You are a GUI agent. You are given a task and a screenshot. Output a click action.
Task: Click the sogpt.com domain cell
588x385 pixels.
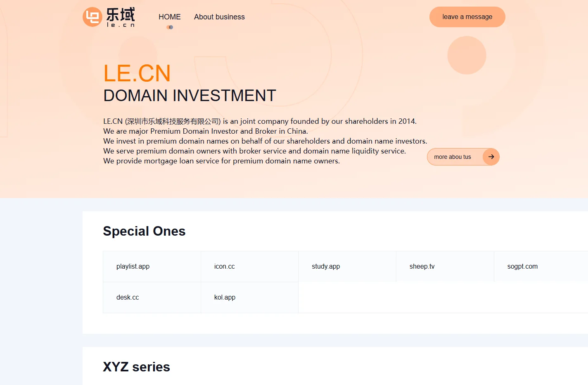[x=541, y=267]
